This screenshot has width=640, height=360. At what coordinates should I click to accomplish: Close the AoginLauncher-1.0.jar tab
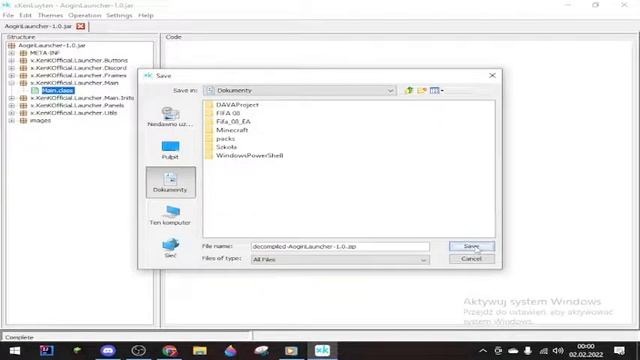coord(80,26)
